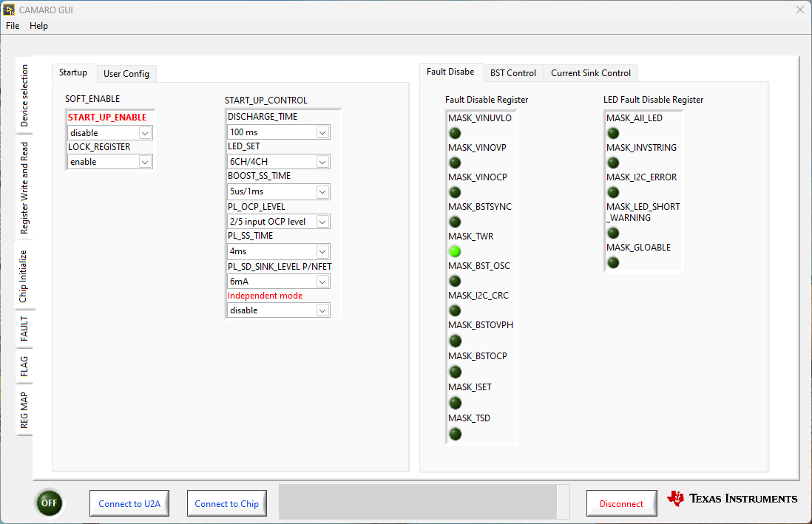
Task: Toggle the MASK_GLOABLE indicator LED
Action: (x=613, y=262)
